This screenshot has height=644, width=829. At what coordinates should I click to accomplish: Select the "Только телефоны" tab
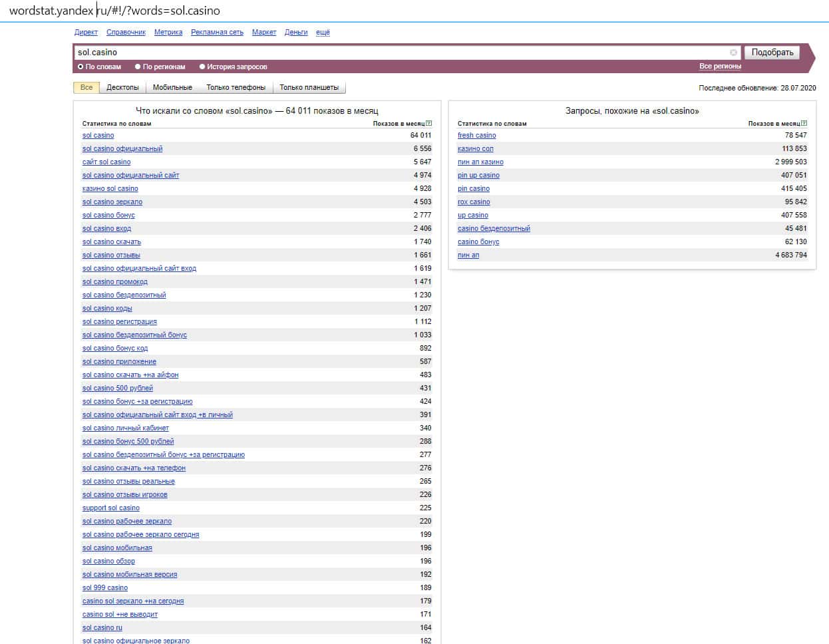(x=236, y=87)
